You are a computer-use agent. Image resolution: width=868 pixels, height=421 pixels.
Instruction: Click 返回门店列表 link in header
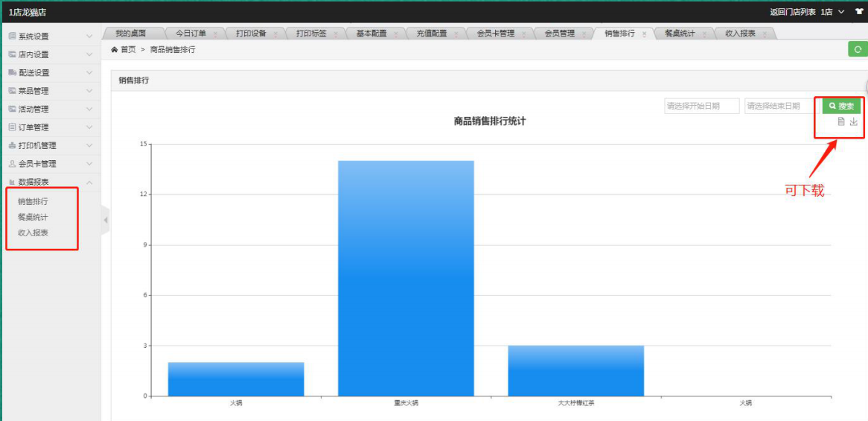(792, 12)
